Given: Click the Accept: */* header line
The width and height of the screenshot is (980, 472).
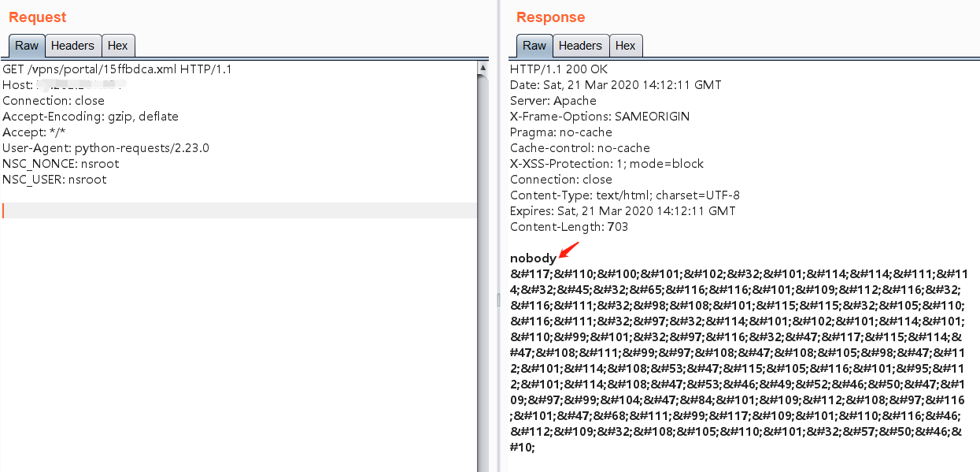Looking at the screenshot, I should click(x=34, y=132).
